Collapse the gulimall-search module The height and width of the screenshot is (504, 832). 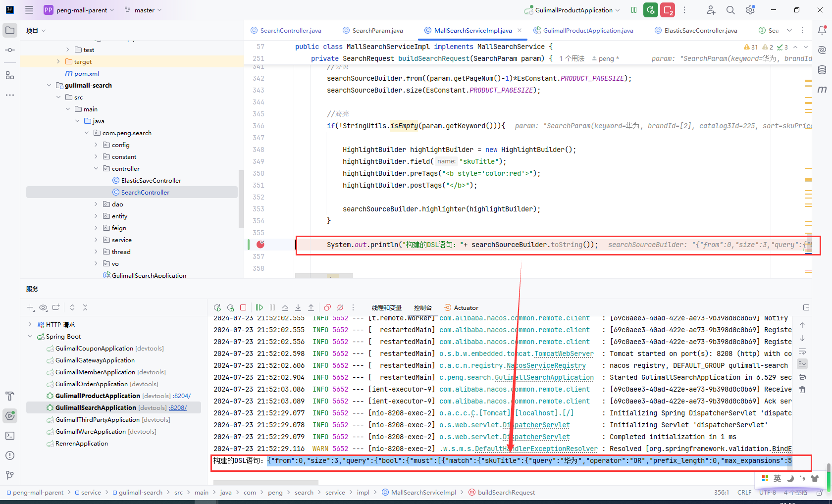tap(49, 85)
